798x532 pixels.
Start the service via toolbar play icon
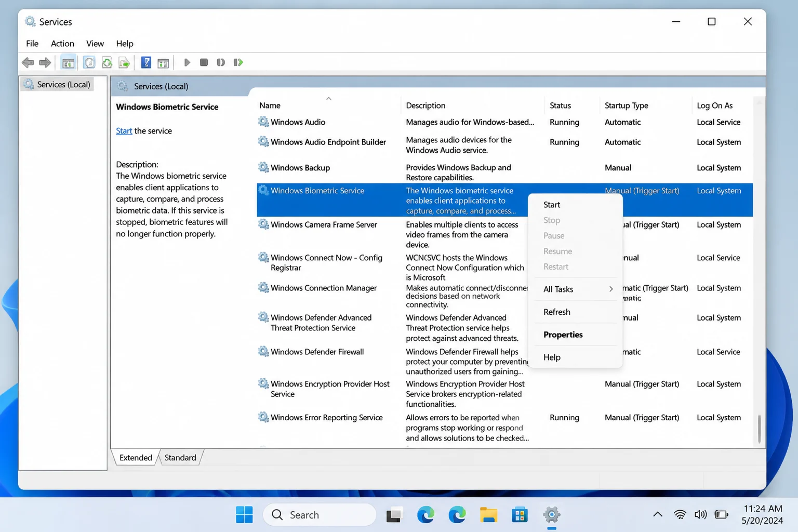point(187,62)
